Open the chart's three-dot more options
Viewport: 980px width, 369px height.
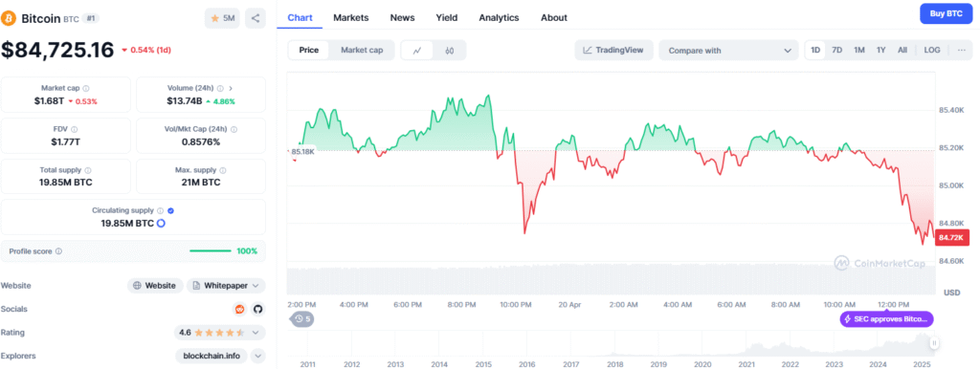click(961, 50)
